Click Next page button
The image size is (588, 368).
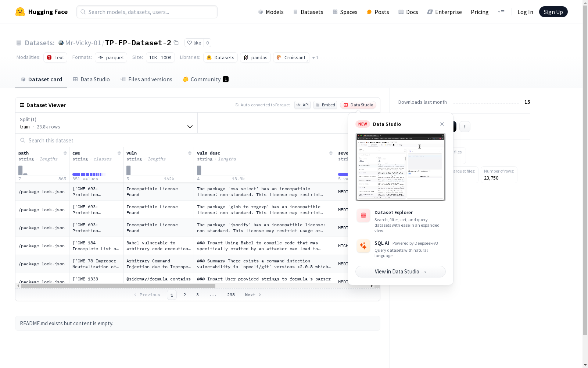[253, 295]
